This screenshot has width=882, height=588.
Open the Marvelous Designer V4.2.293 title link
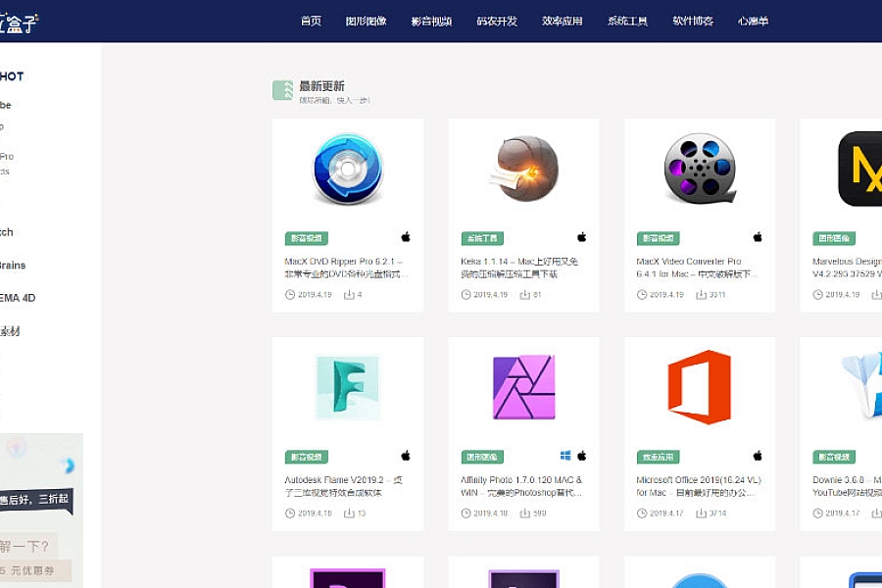pos(847,268)
